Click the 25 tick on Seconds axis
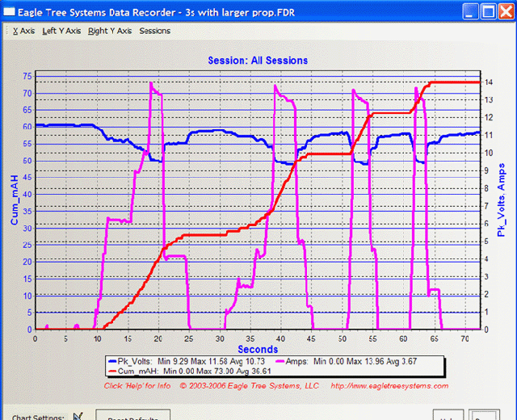Viewport: 517px width, 420px height. tap(188, 338)
